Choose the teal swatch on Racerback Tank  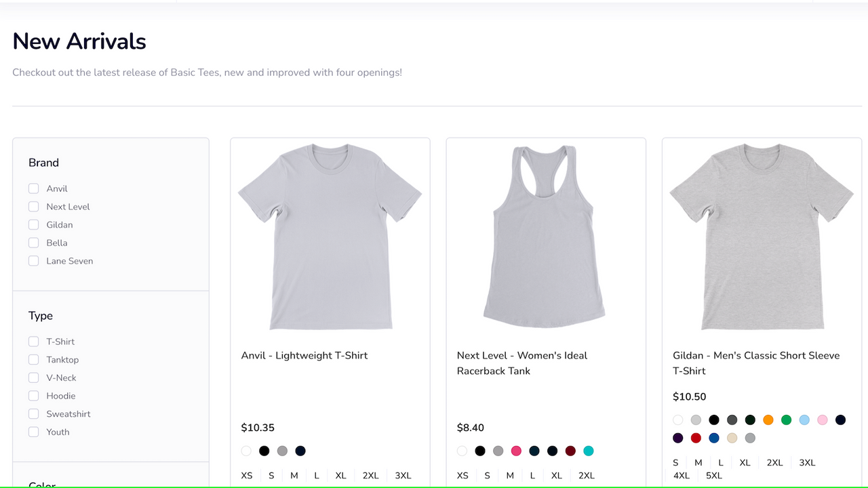pos(588,450)
